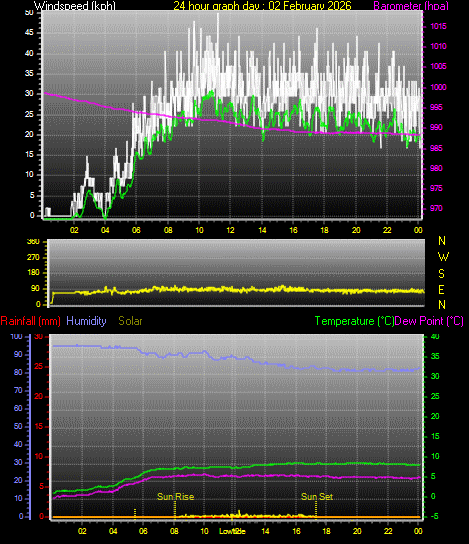469x544 pixels.
Task: Click the 35 value on the windspeed axis
Action: coord(29,74)
